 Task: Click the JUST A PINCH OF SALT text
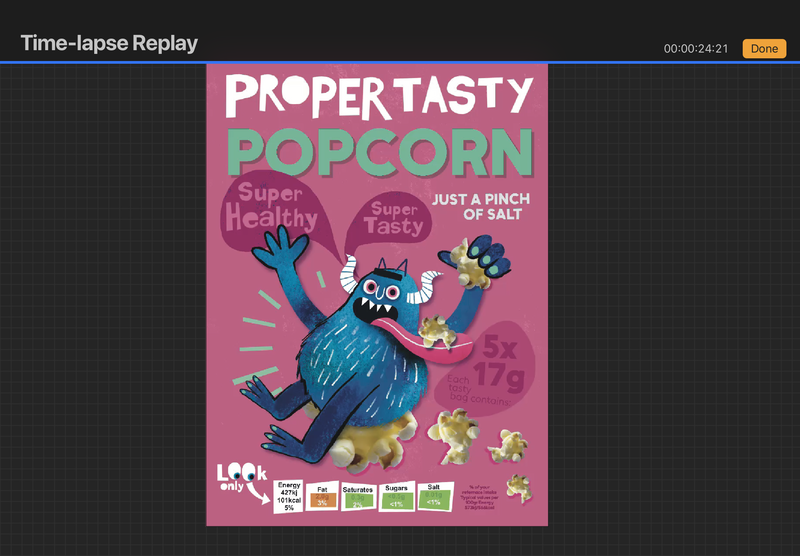pyautogui.click(x=477, y=207)
